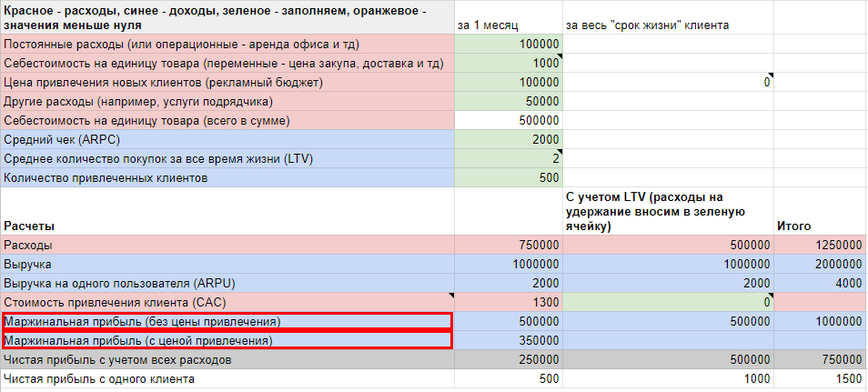The image size is (868, 392).
Task: Click 'Чистая прибыль с учетом всех расходов' label
Action: pos(227,360)
